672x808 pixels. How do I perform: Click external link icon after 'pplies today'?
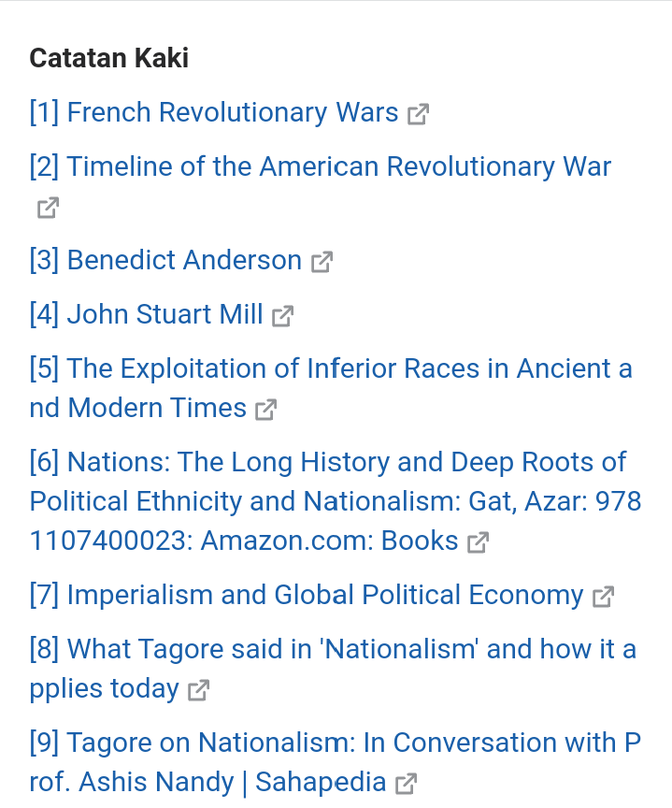coord(198,690)
